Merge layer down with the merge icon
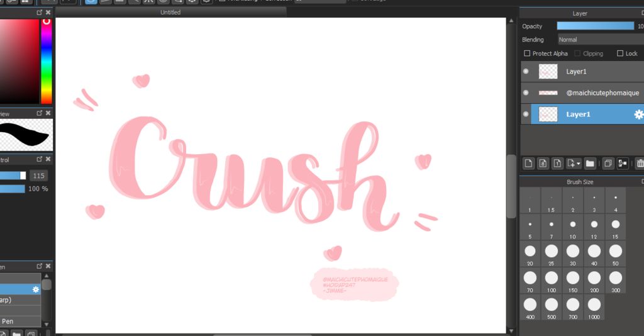The height and width of the screenshot is (336, 644). point(623,164)
